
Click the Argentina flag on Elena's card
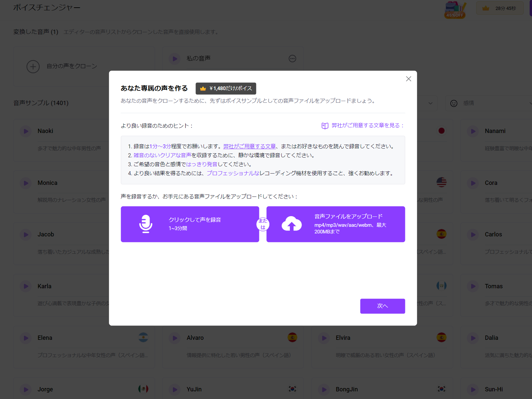tap(143, 338)
